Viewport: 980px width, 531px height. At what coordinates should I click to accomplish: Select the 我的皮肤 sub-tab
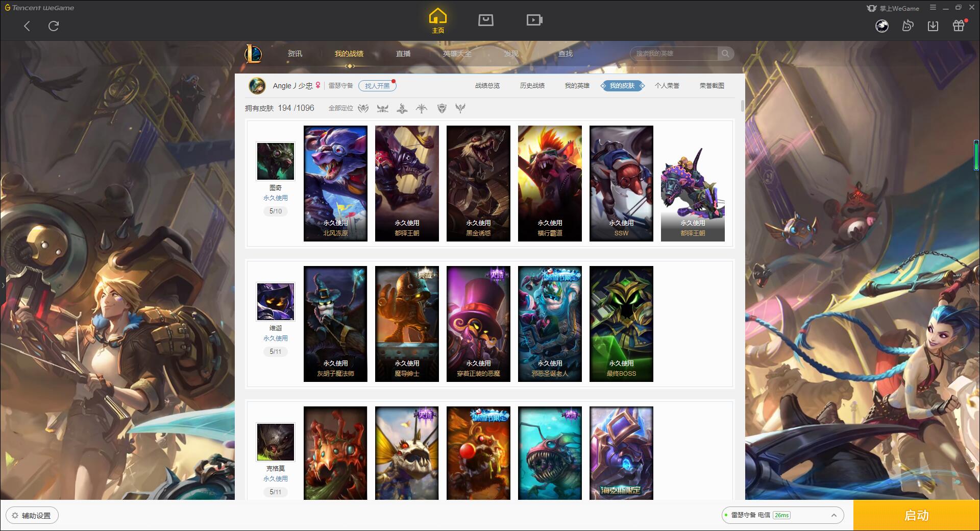[x=622, y=86]
